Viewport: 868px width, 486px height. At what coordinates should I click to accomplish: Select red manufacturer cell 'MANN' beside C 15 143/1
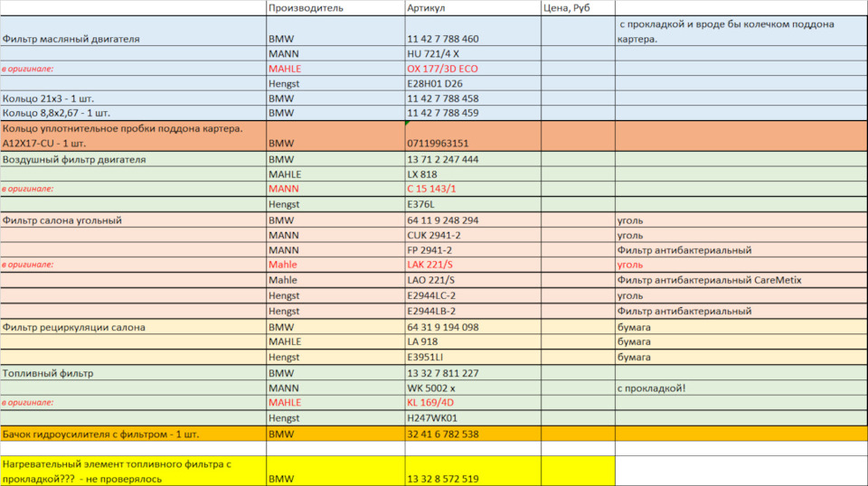[335, 189]
